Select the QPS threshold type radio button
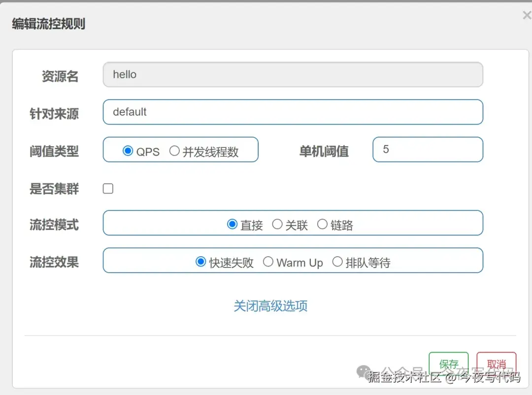532x395 pixels. tap(129, 152)
